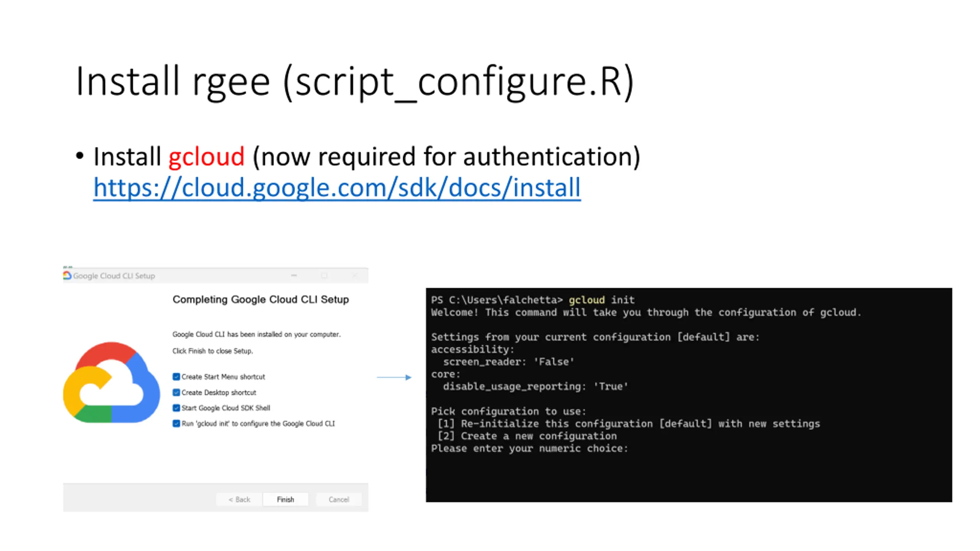The width and height of the screenshot is (980, 551).
Task: Toggle Create Desktop shortcut checkbox
Action: click(176, 393)
